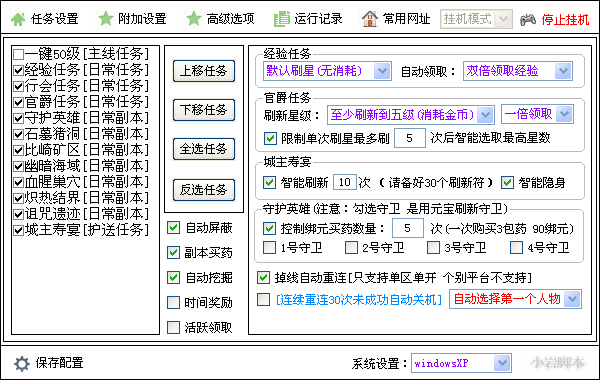Click the green star icon beside 高级选项
Screen dimensions: 600x380
[x=194, y=19]
